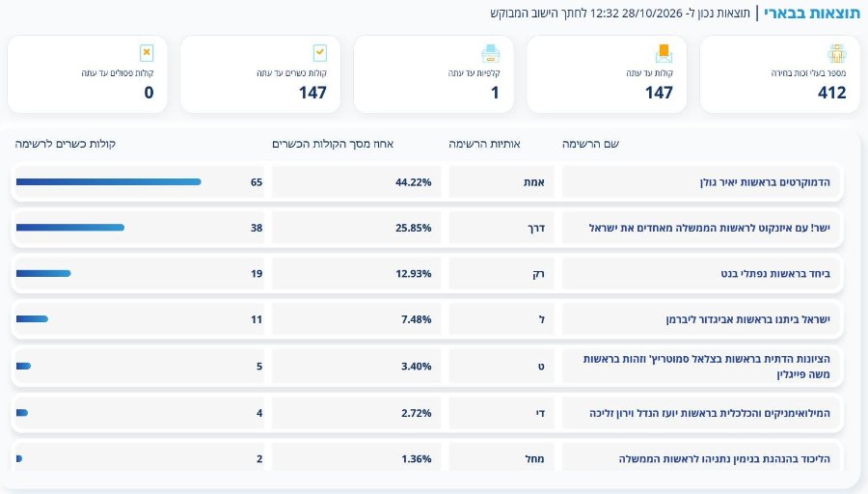Click the 44.22% percentage cell
Screen dimensions: 868x494
tap(357, 182)
